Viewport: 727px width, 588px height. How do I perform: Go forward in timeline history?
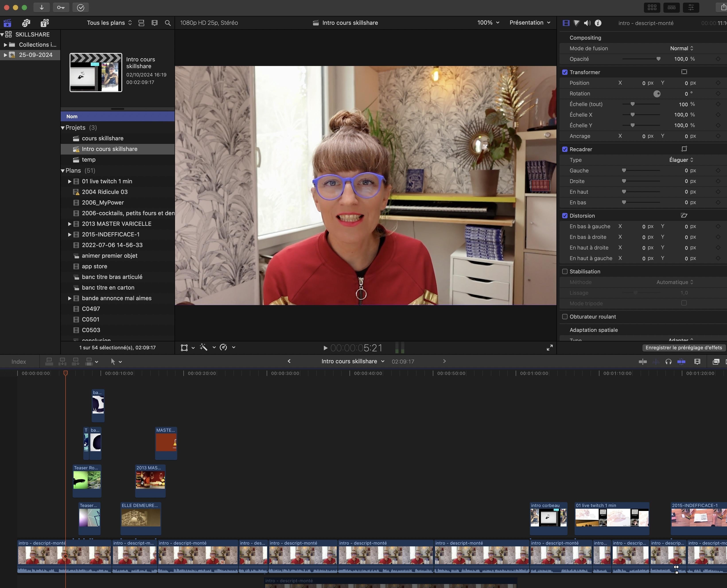(444, 361)
